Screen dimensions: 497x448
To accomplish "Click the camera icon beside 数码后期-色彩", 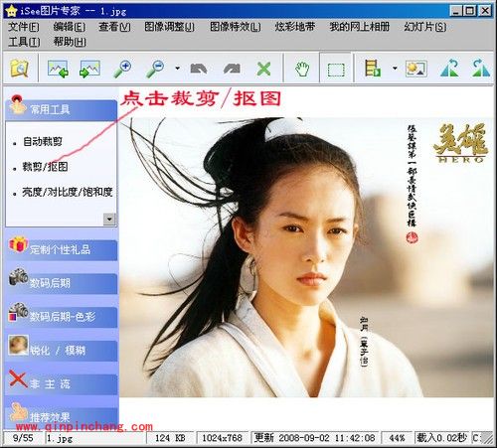I will [19, 312].
